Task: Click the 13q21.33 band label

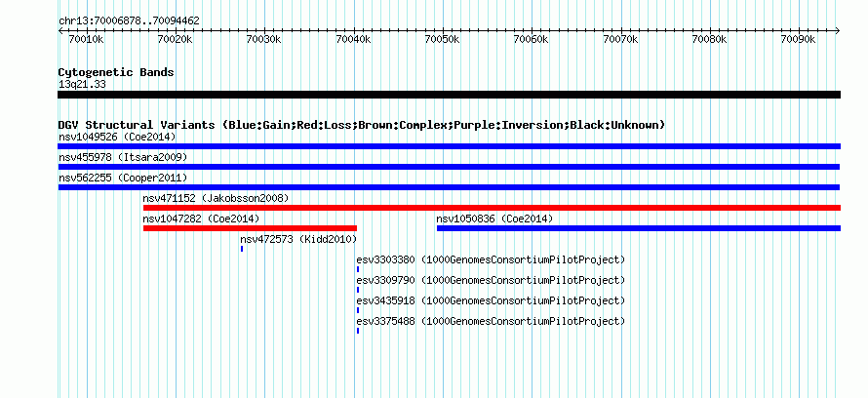Action: 82,85
